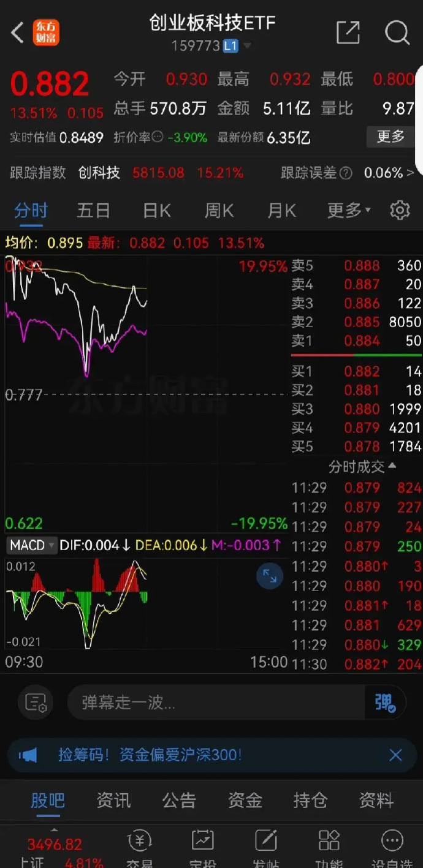Open the 股吧 tab
The width and height of the screenshot is (423, 868).
point(48,800)
